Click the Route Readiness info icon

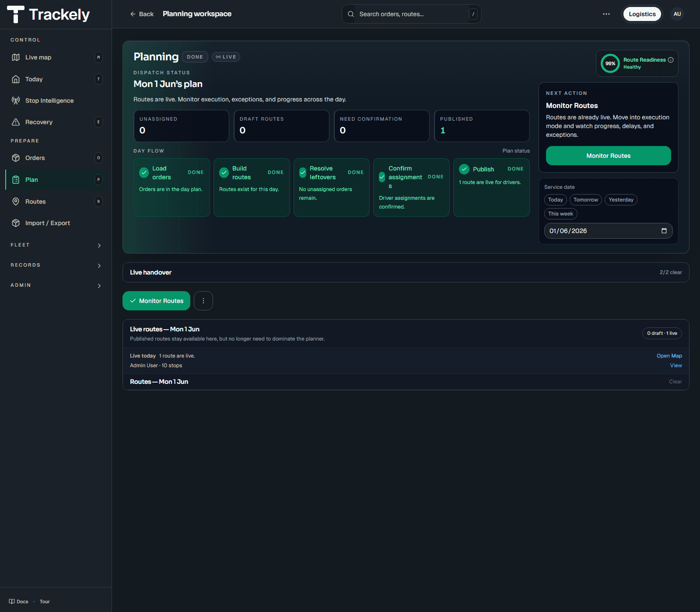(x=671, y=60)
